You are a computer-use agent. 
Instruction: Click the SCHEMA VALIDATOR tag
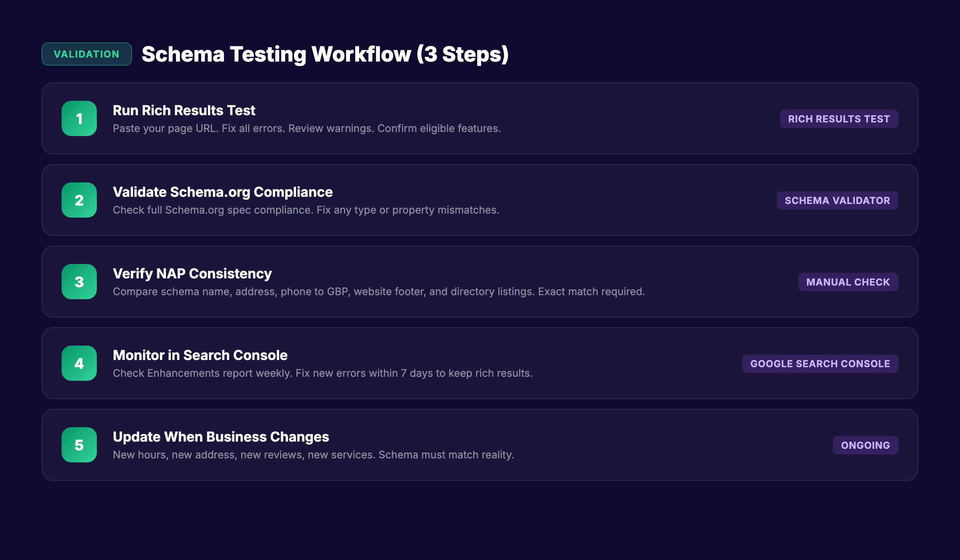coord(837,200)
